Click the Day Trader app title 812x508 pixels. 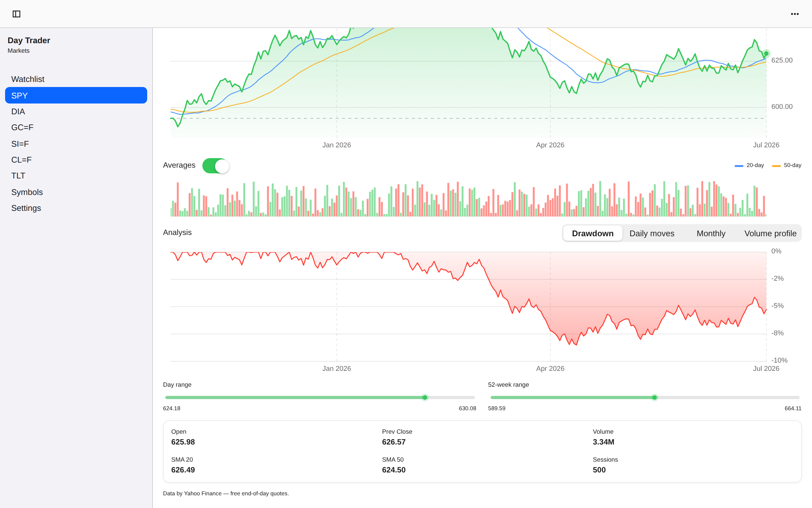pos(29,40)
